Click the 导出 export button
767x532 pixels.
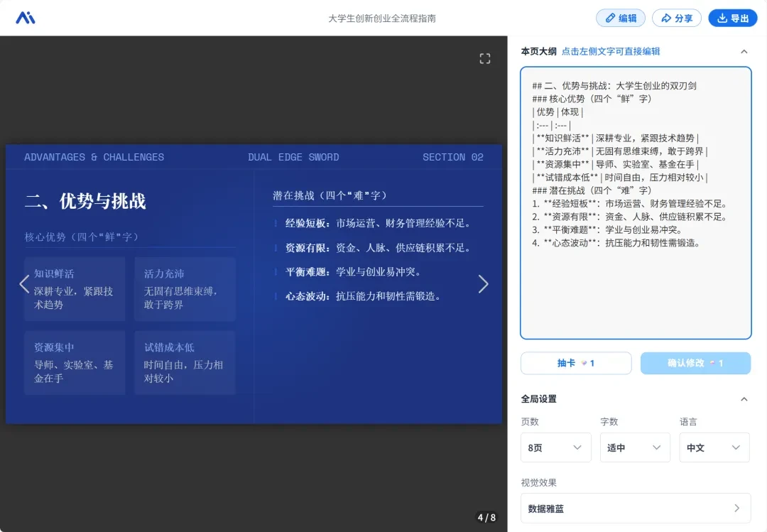pyautogui.click(x=733, y=18)
